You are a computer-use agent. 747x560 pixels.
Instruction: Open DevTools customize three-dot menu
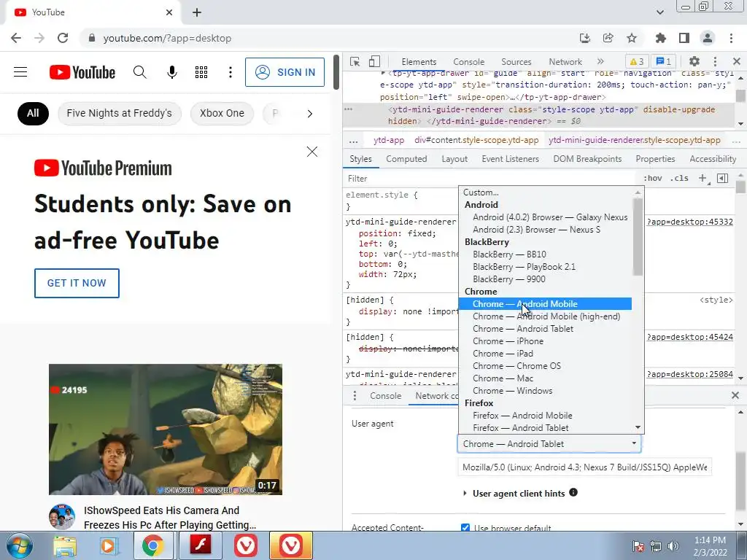click(715, 61)
